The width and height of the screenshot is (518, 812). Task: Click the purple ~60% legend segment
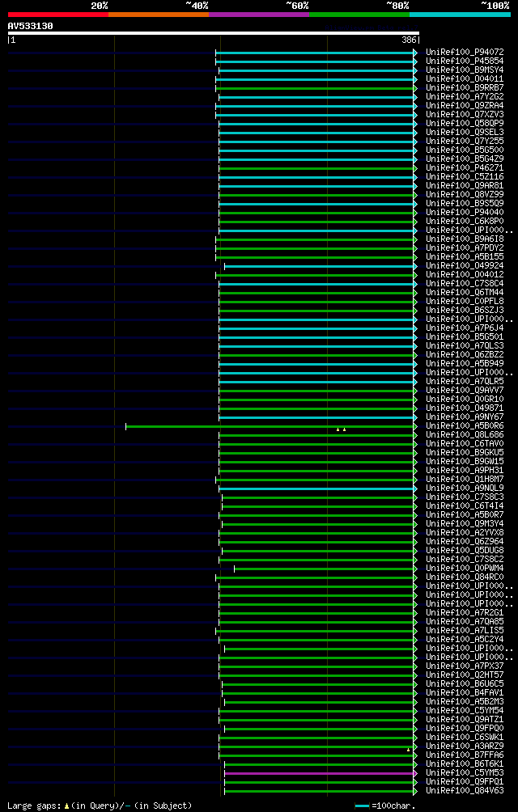259,15
